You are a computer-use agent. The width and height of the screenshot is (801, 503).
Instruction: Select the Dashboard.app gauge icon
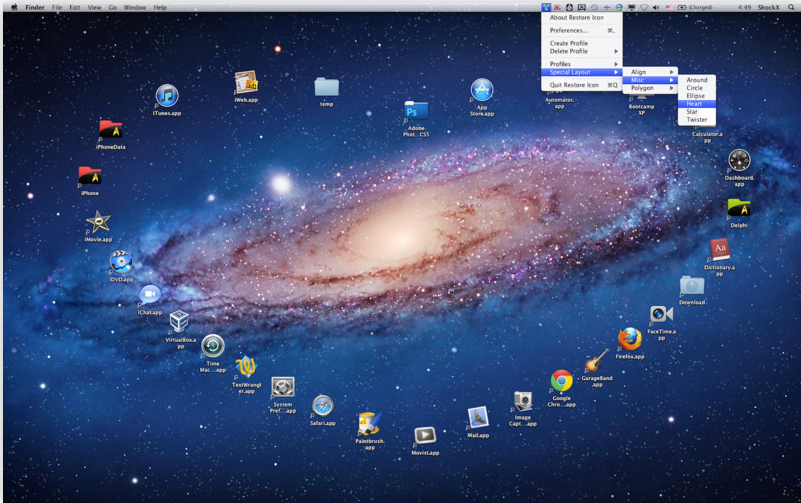click(x=739, y=161)
